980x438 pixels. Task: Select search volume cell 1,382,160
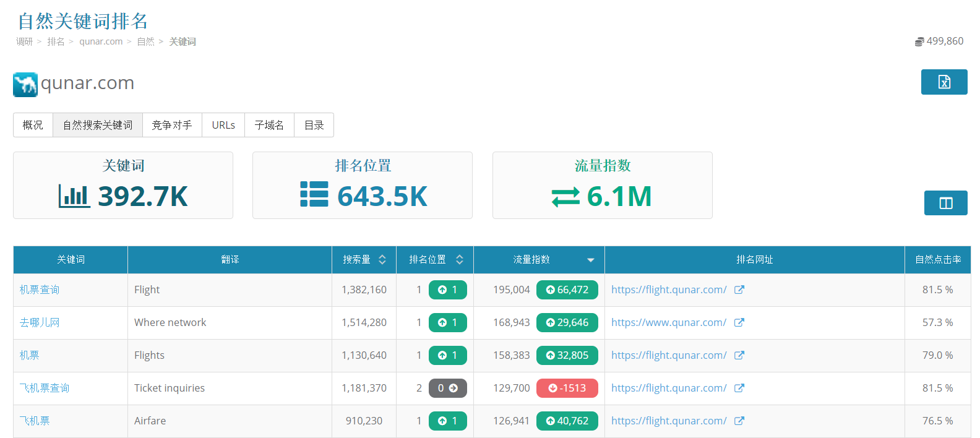click(364, 290)
